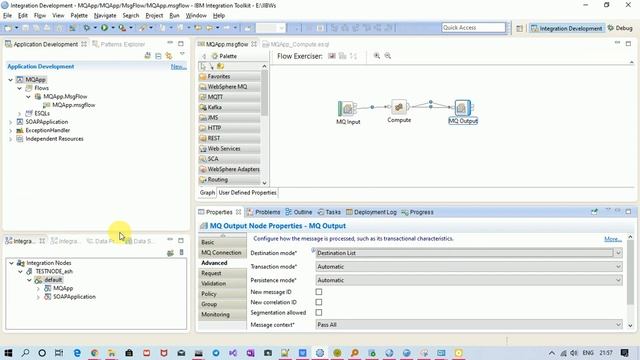640x360 pixels.
Task: Open the WebSphere MQ palette drawer
Action: pos(229,87)
